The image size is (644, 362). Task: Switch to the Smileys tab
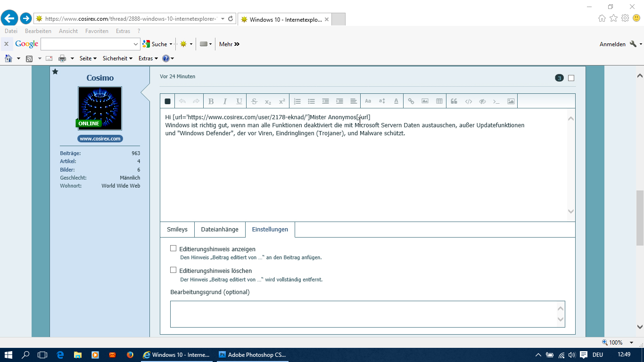click(x=177, y=230)
